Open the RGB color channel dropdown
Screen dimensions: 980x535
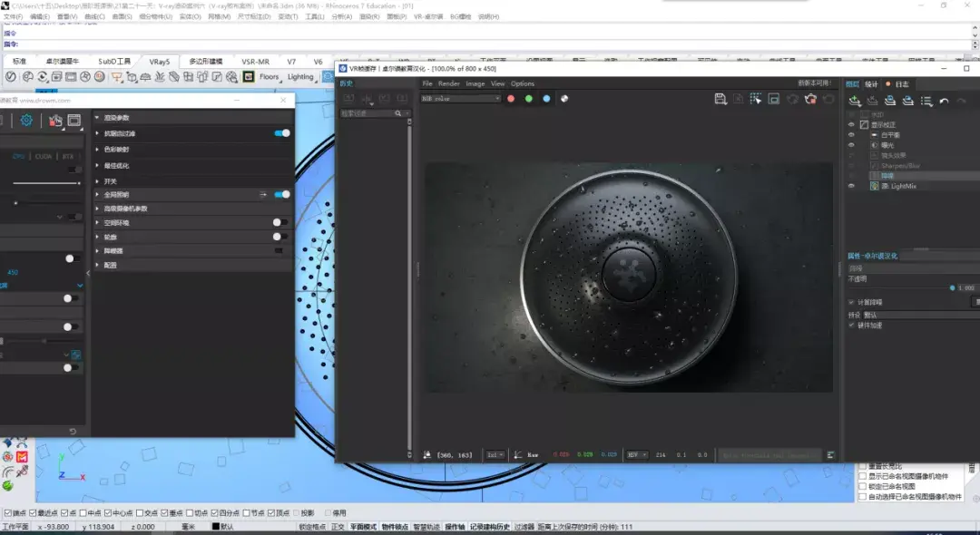[461, 99]
